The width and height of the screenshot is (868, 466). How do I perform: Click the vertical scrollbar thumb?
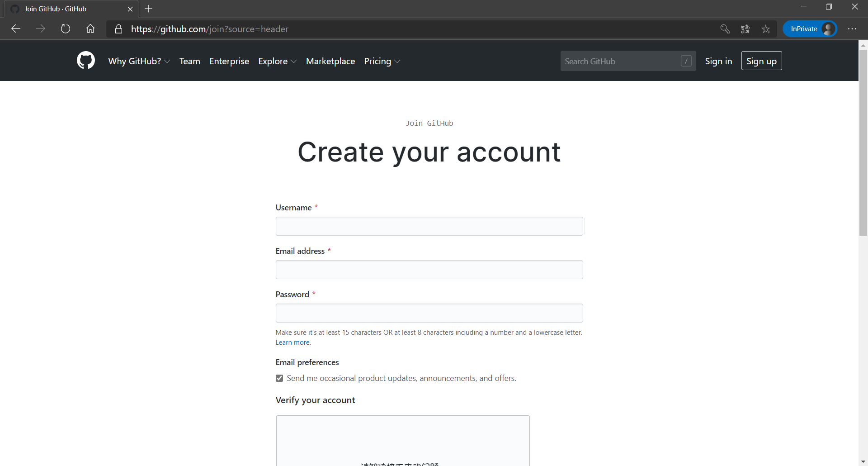point(863,143)
